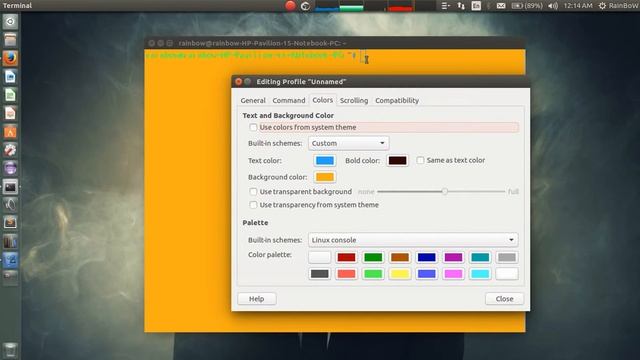Launch LibreOffice Writer from the dock
The image size is (640, 360).
coord(10,77)
